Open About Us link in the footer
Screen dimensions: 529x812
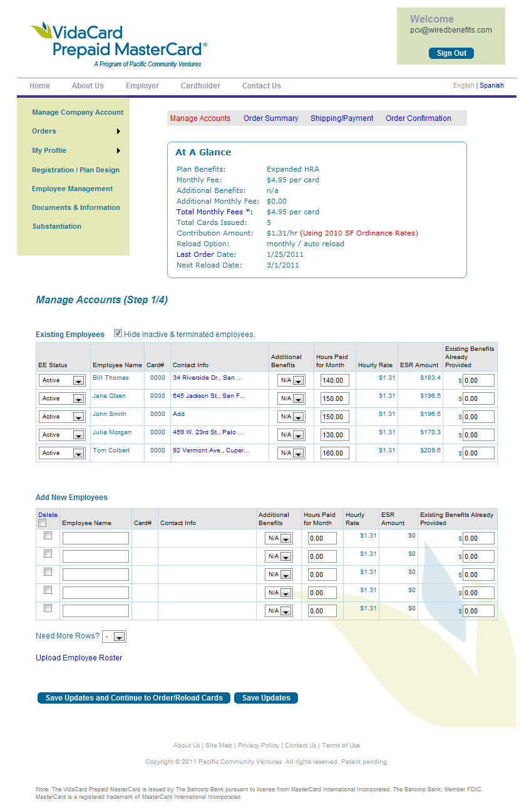click(x=187, y=746)
